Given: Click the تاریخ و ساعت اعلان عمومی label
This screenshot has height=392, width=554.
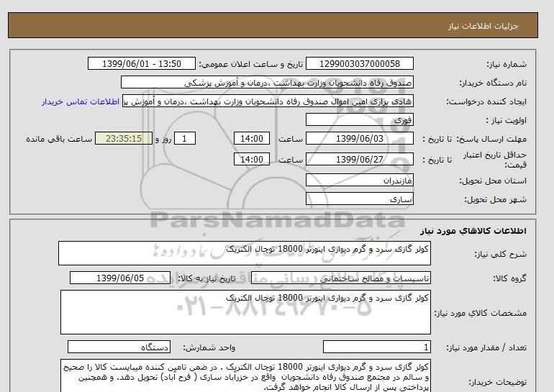Looking at the screenshot, I should [x=251, y=64].
